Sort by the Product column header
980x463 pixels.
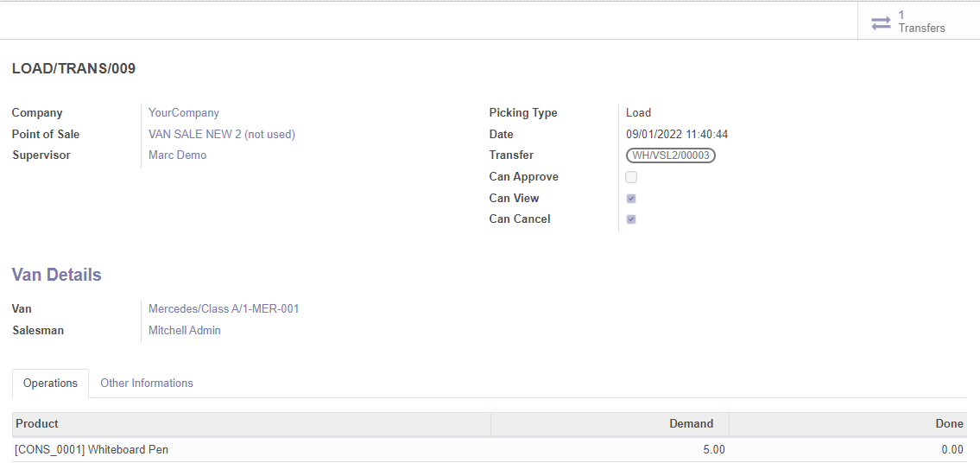tap(37, 423)
